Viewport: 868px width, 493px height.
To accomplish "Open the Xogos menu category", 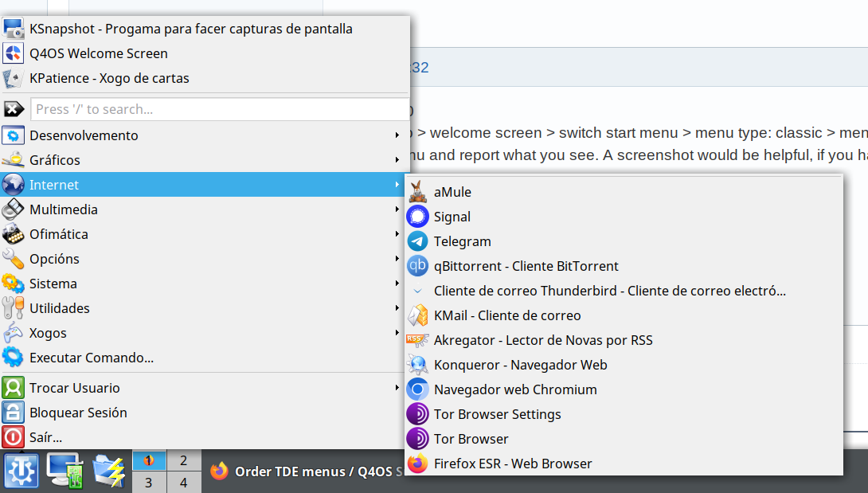I will (x=205, y=333).
